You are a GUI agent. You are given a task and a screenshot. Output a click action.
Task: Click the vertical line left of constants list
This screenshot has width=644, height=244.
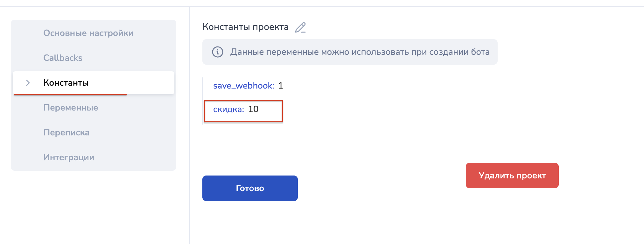point(203,100)
